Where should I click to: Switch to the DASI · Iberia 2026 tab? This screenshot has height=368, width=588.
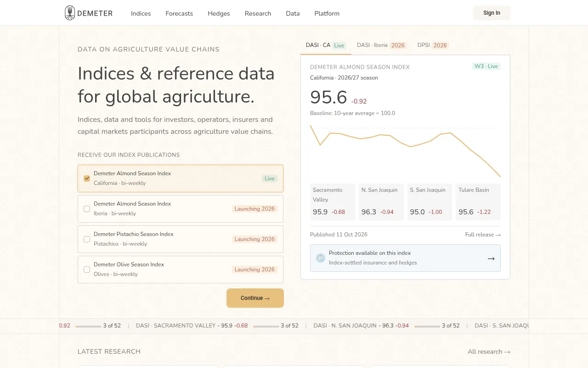coord(381,45)
